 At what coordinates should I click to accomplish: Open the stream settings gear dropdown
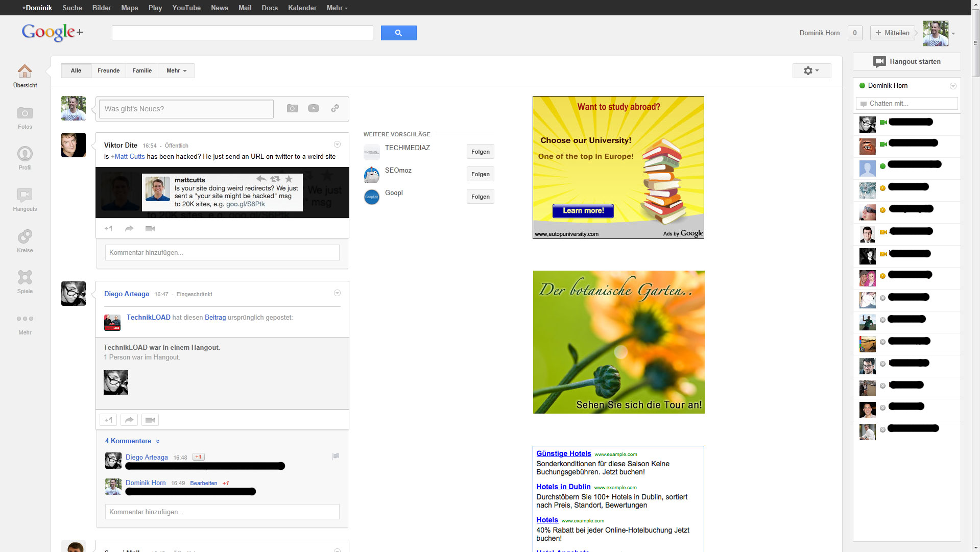811,70
